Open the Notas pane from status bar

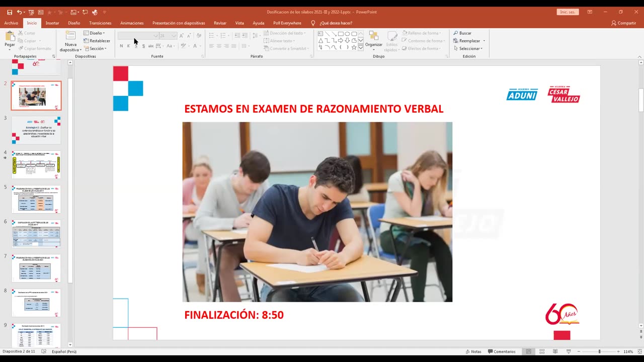coord(473,351)
